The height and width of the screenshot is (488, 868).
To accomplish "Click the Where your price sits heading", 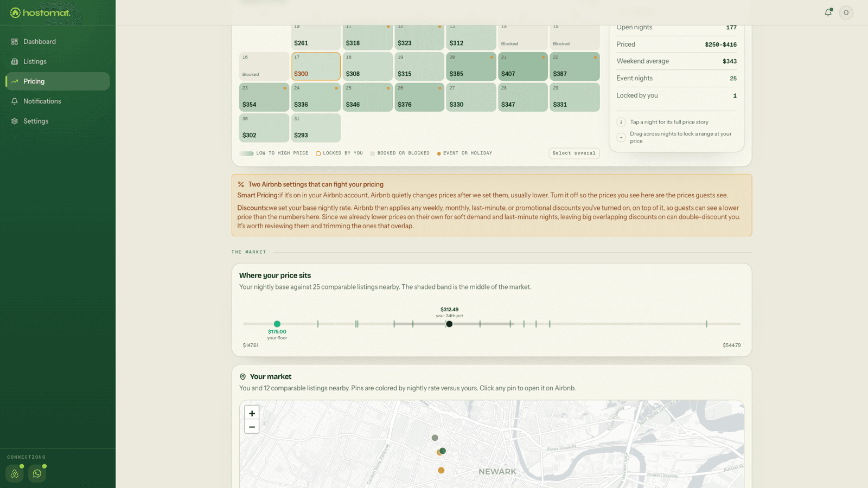I will tap(275, 275).
